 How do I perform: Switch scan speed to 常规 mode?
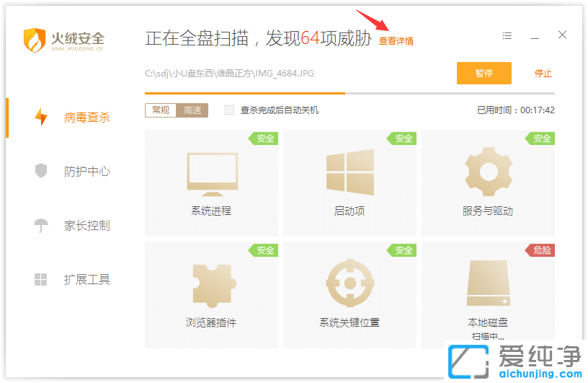tap(161, 110)
